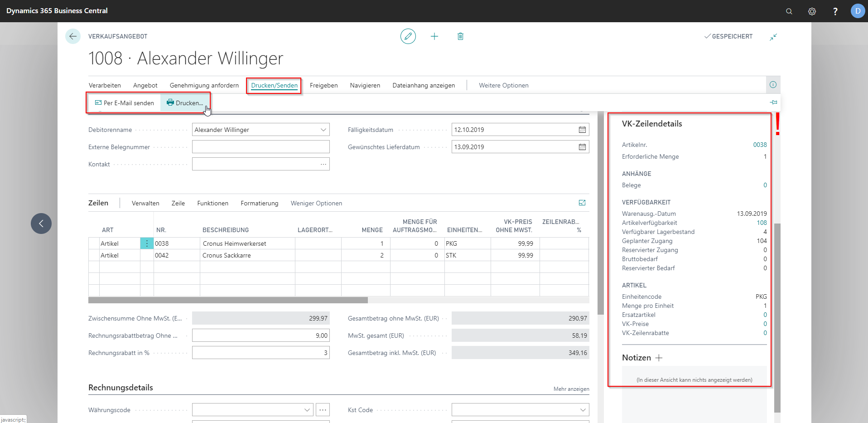Open Formatierung in Zeilen section

pyautogui.click(x=260, y=203)
